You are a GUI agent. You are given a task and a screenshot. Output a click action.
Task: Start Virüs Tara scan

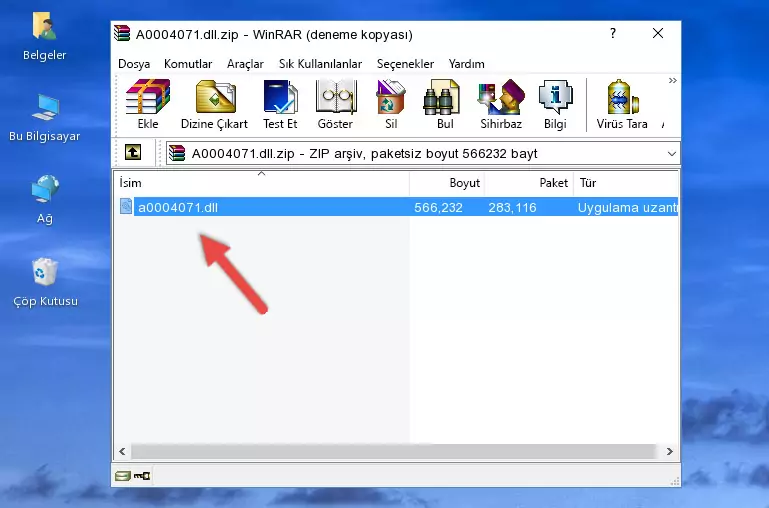point(622,104)
